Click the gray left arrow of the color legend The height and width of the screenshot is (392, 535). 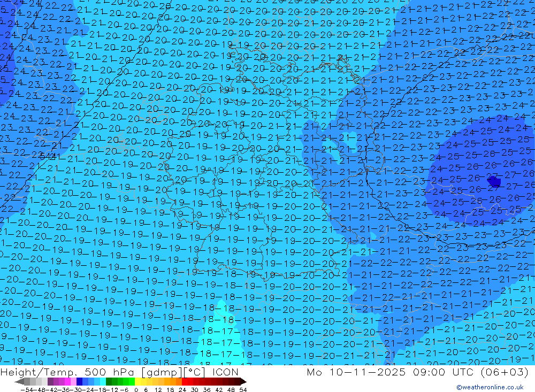(19, 381)
